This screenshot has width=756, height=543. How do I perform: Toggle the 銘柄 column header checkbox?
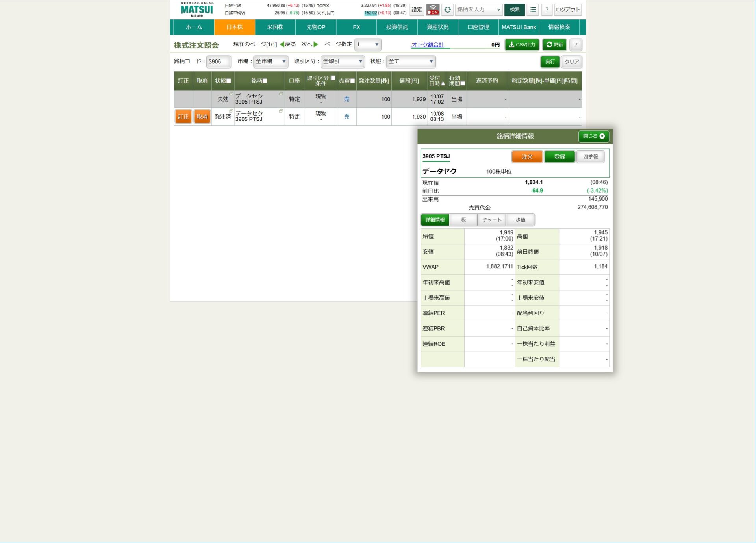click(265, 81)
